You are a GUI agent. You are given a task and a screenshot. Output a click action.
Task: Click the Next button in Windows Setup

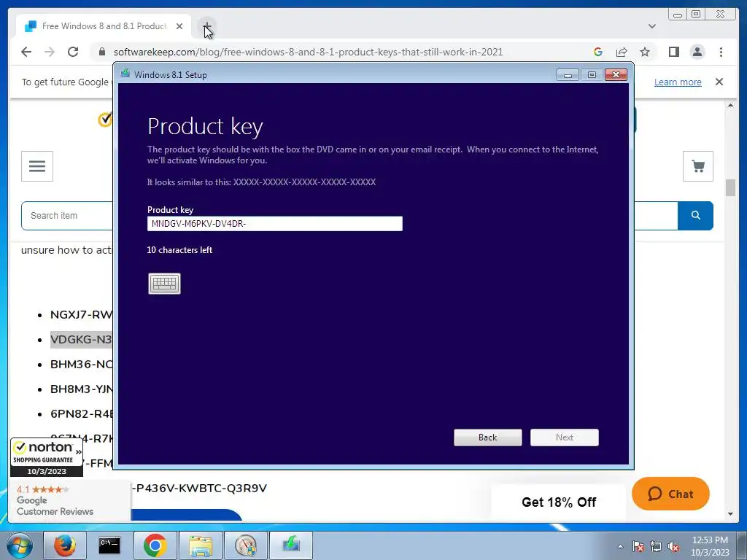[x=565, y=437]
